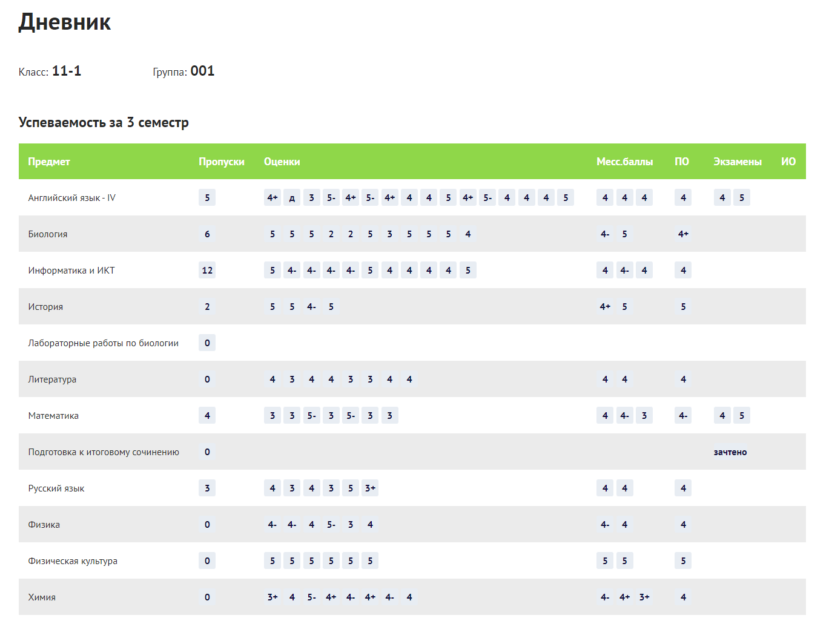The height and width of the screenshot is (644, 829).
Task: Click the Оценки column header
Action: click(x=282, y=162)
